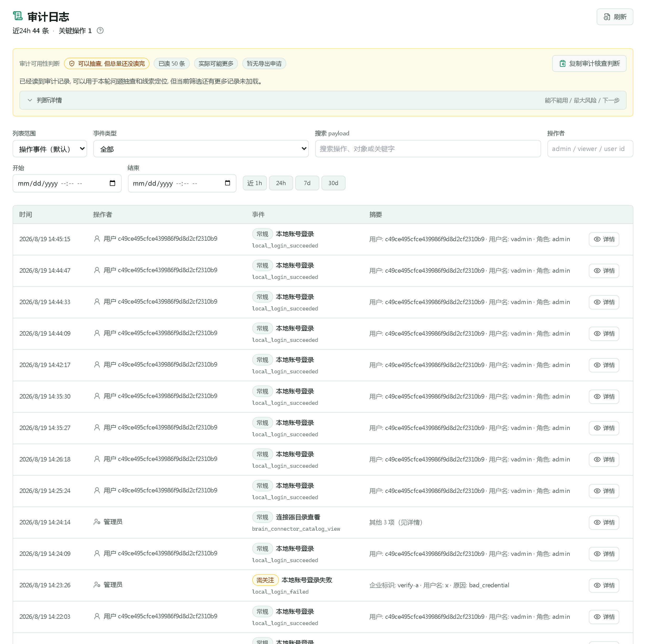
Task: Click the 关键操作 1 counter
Action: click(75, 31)
